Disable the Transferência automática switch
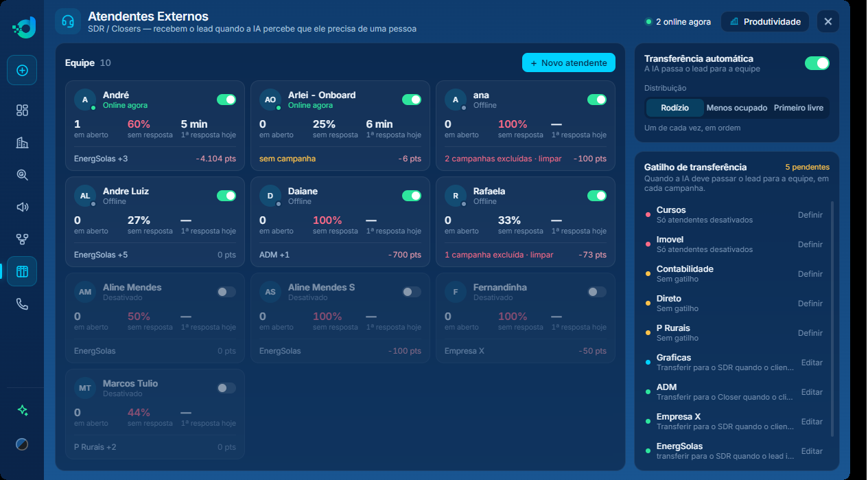The image size is (868, 480). pyautogui.click(x=817, y=63)
